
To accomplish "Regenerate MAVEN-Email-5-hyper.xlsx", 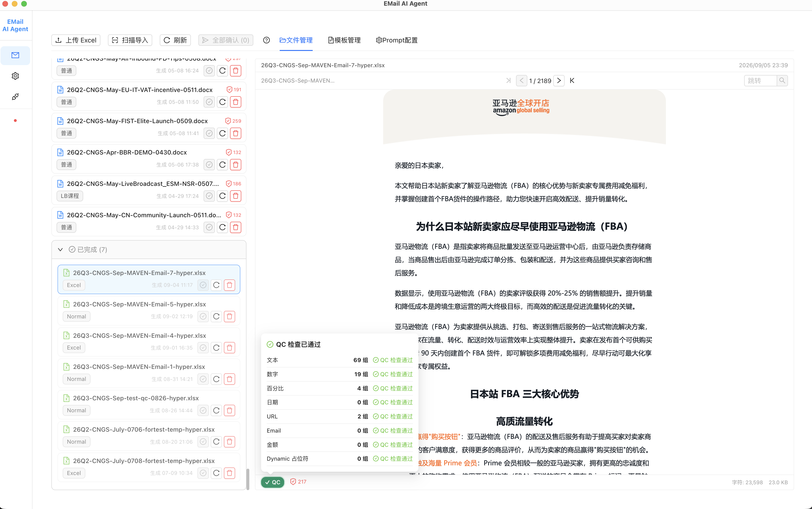I will point(216,317).
